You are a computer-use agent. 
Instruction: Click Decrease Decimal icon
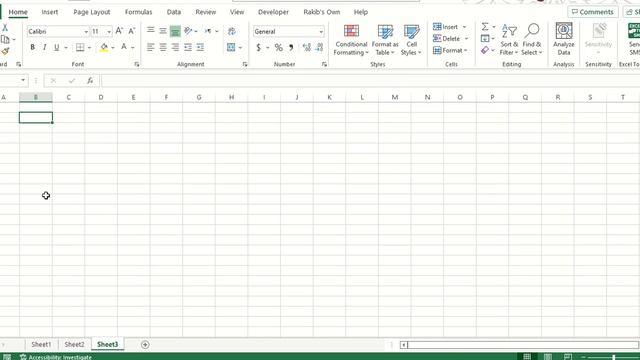pyautogui.click(x=320, y=47)
